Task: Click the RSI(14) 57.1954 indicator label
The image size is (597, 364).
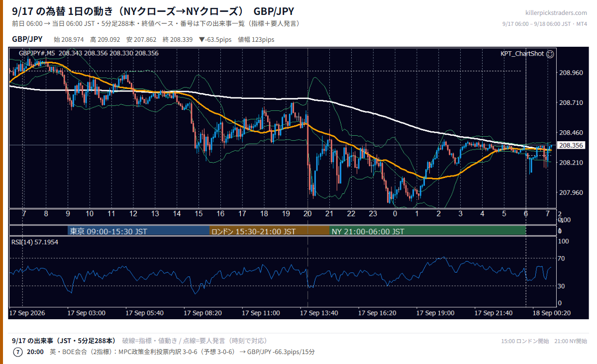Action: 34,242
